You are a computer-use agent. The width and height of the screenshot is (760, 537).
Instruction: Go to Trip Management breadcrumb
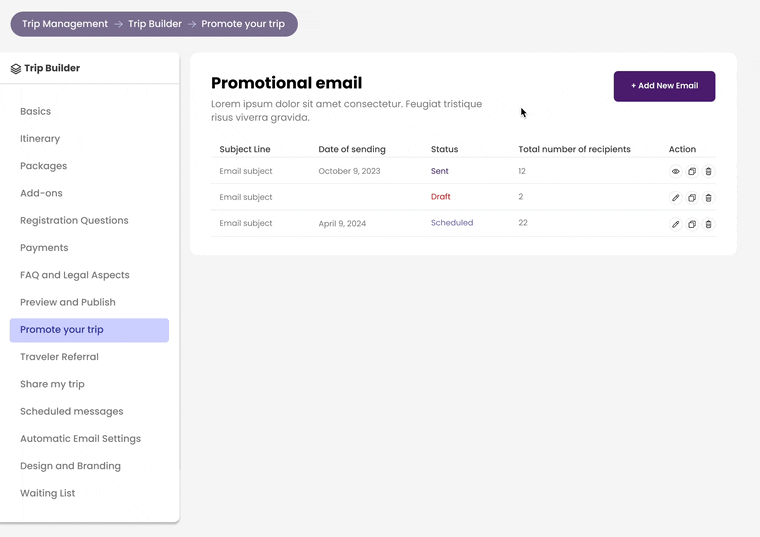click(65, 24)
